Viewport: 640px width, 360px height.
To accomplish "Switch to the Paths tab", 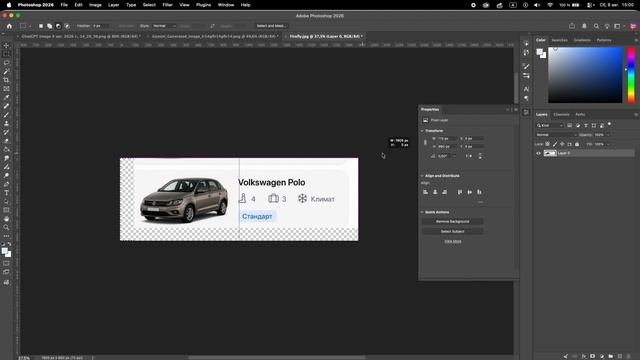I will pyautogui.click(x=580, y=114).
